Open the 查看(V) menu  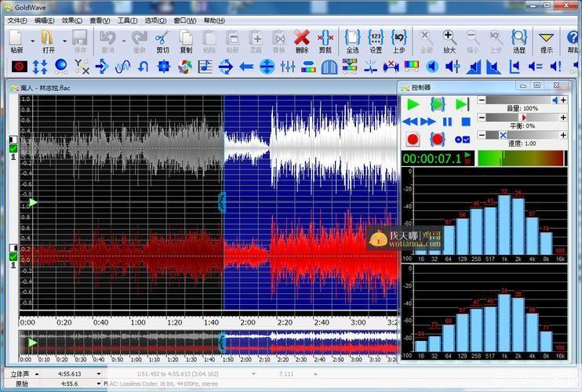pos(100,20)
